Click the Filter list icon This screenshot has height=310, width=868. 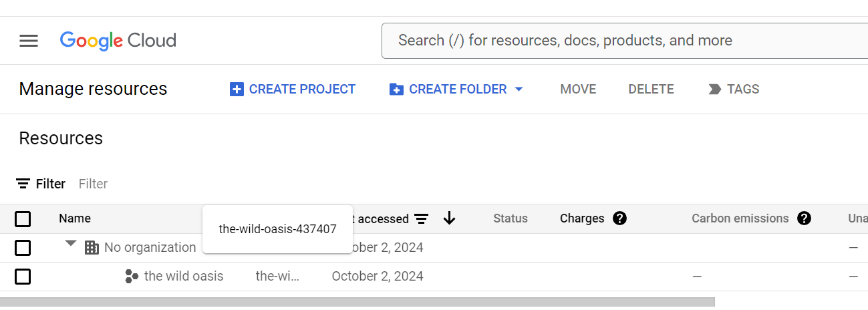[x=23, y=184]
